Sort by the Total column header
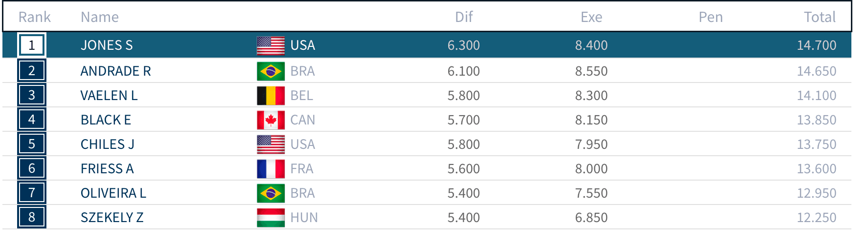868x246 pixels. point(820,17)
